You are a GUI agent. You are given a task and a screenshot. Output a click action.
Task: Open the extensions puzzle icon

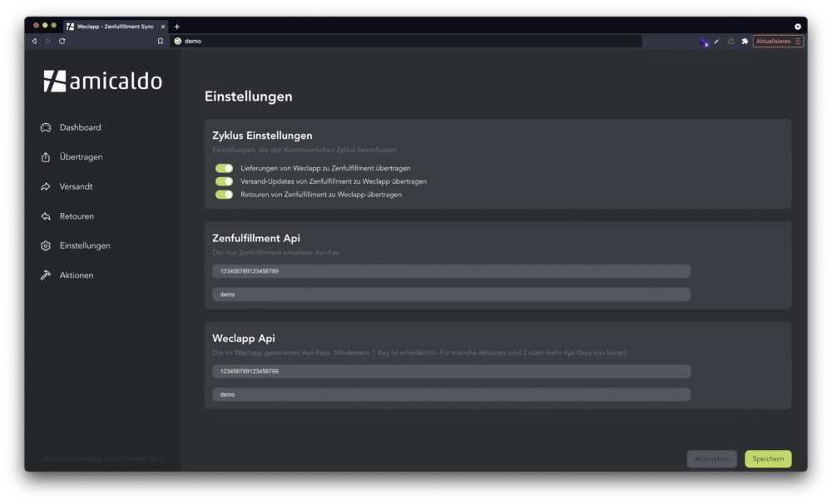point(745,41)
